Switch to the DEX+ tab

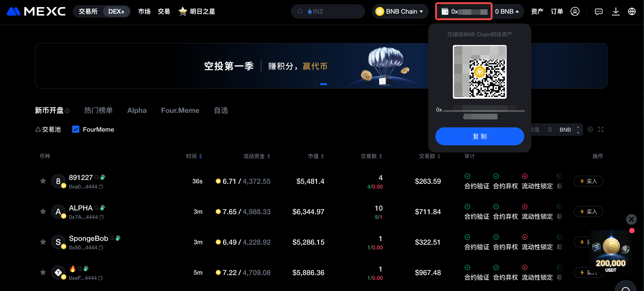pos(116,11)
